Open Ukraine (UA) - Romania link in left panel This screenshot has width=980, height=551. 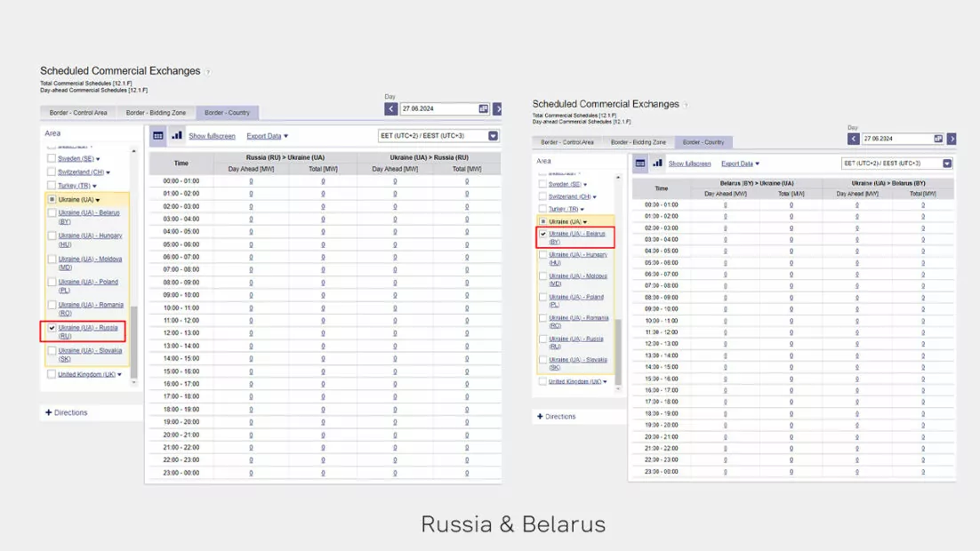pyautogui.click(x=91, y=309)
